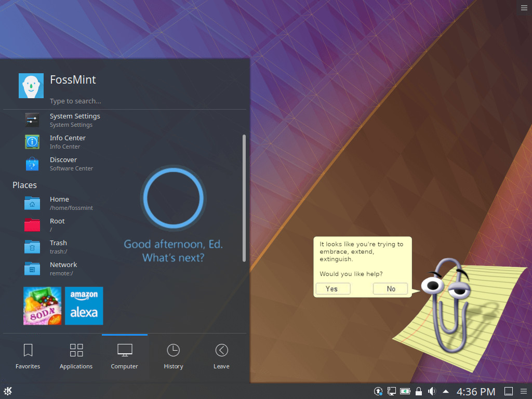Click the 'trash:/' path text

pos(58,251)
